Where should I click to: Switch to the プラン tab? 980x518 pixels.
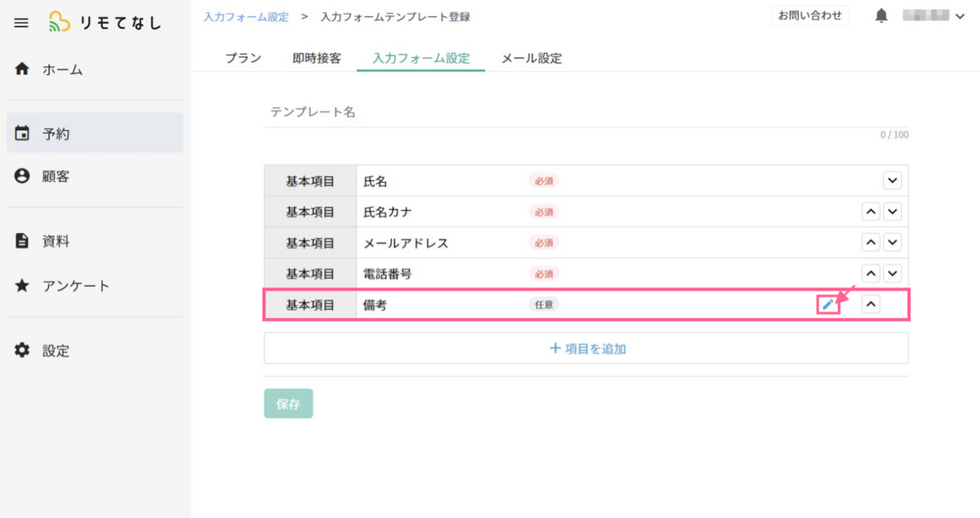pyautogui.click(x=243, y=59)
